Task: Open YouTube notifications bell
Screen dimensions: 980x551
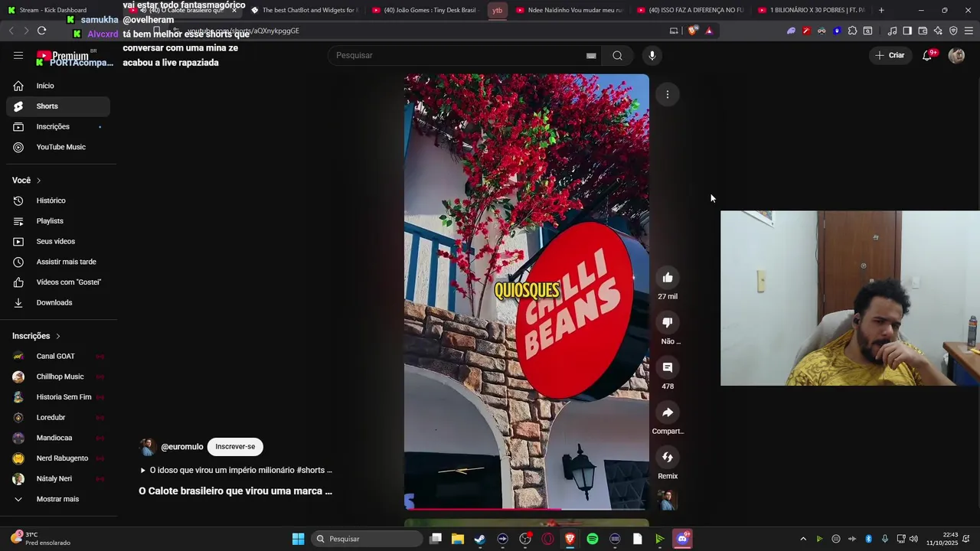Action: coord(927,55)
